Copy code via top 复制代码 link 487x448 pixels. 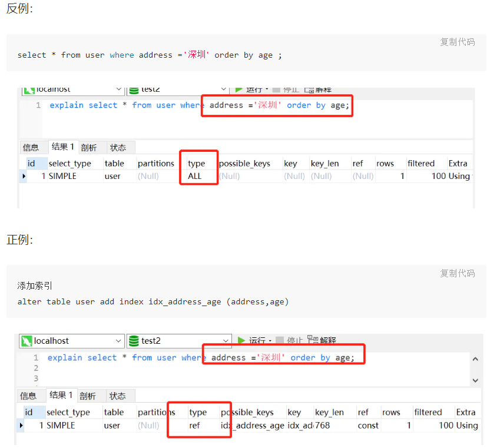457,42
